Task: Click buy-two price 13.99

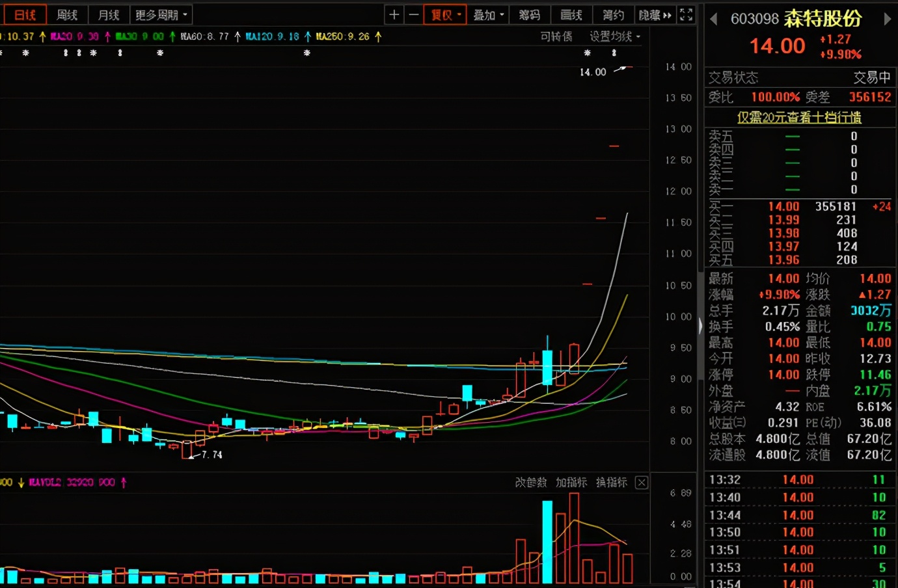Action: [x=783, y=220]
